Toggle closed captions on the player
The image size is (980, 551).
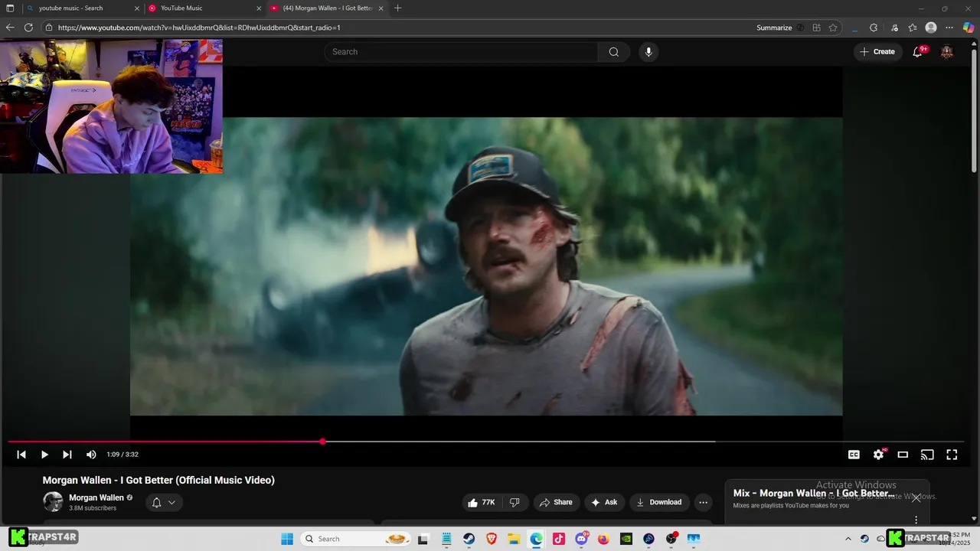(x=854, y=455)
